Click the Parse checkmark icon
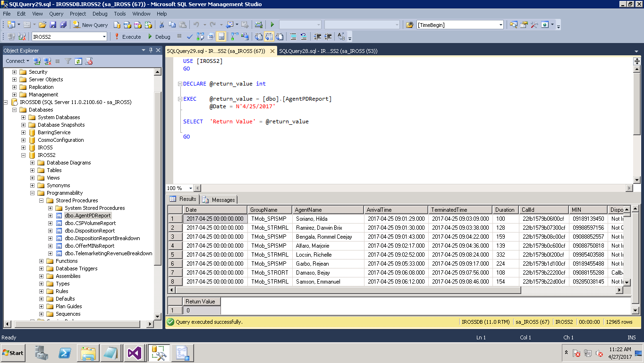 (189, 36)
